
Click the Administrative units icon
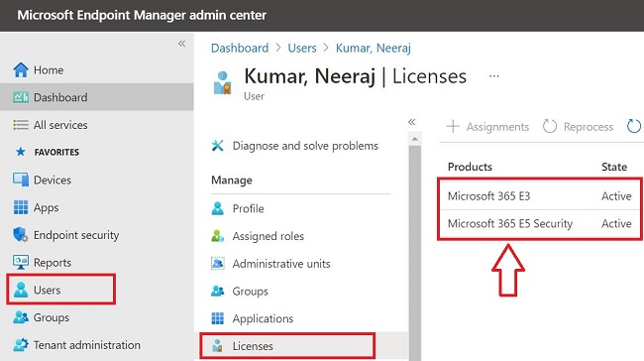(218, 264)
